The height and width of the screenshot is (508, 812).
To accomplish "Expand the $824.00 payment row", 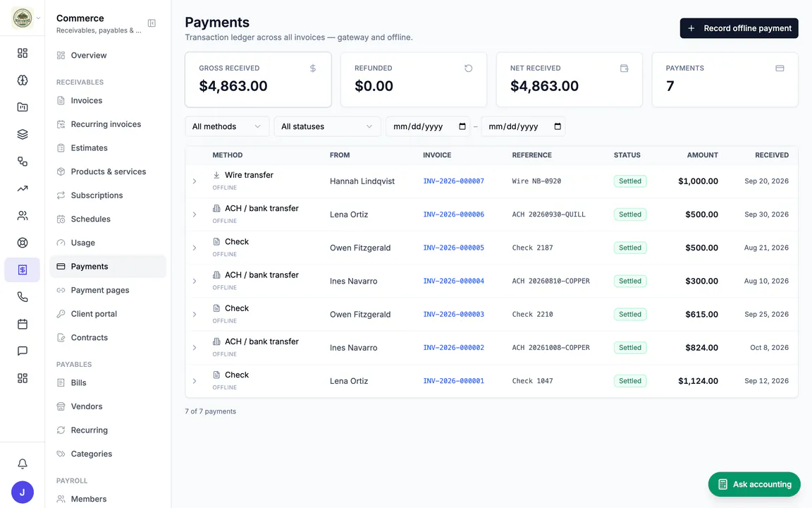I will click(x=195, y=348).
